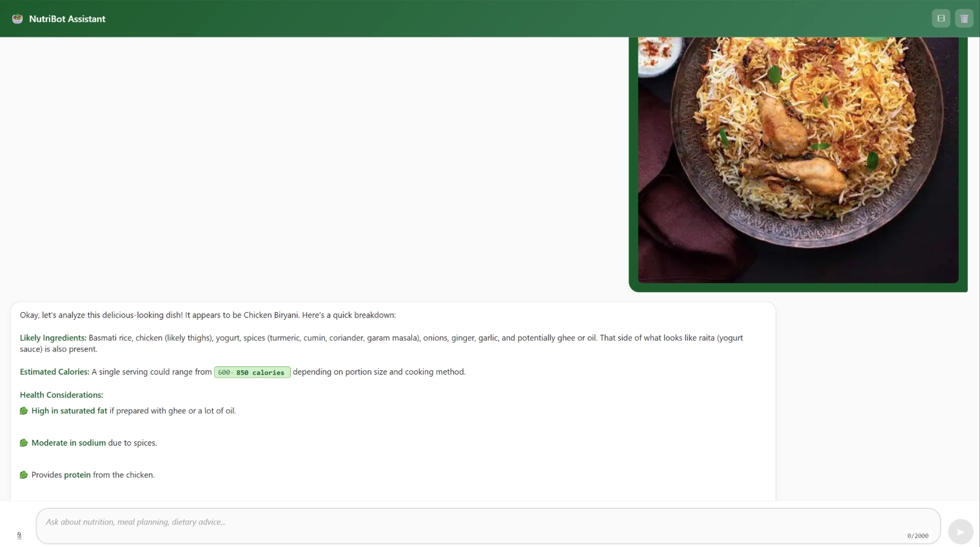Screen dimensions: 980x547
Task: Select the Estimated Calories label
Action: pos(55,372)
